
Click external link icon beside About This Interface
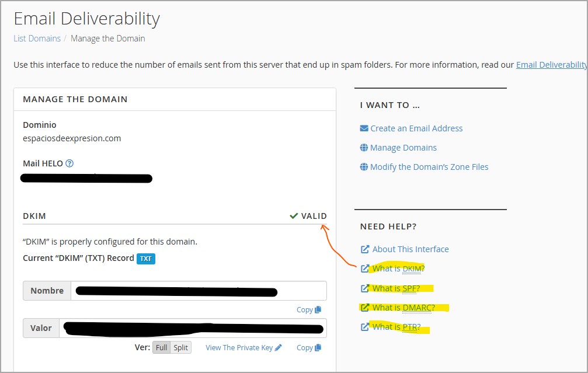point(365,249)
